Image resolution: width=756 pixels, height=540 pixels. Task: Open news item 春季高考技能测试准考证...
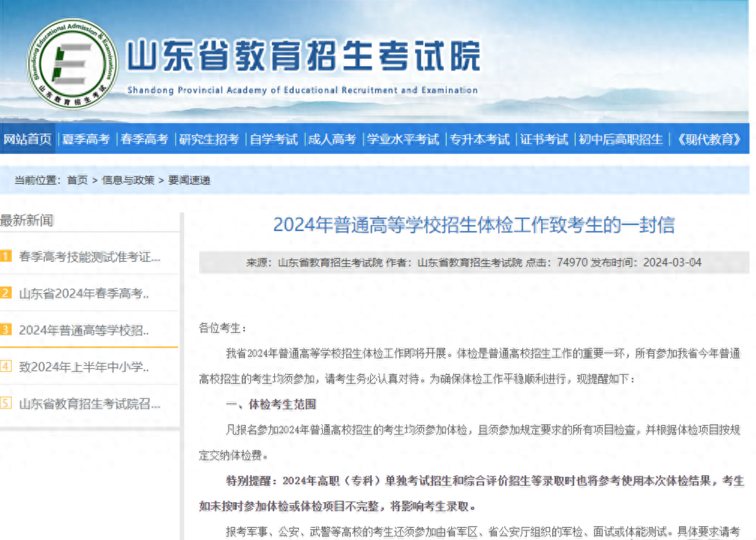pyautogui.click(x=89, y=257)
